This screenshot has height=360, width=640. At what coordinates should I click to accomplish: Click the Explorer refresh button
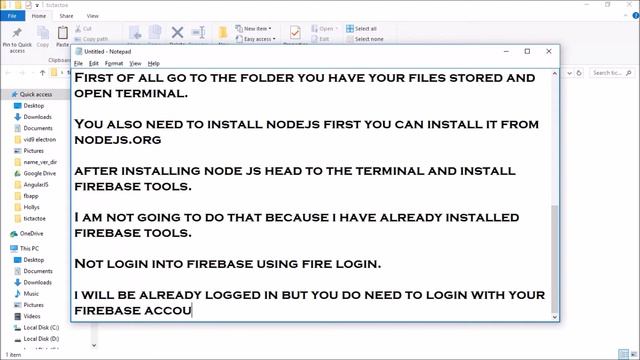point(579,73)
